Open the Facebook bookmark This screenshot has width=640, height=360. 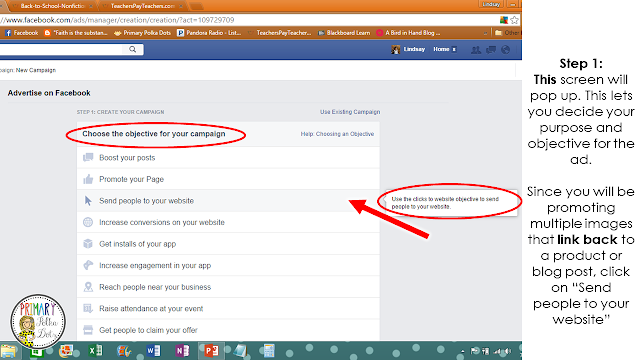click(21, 33)
